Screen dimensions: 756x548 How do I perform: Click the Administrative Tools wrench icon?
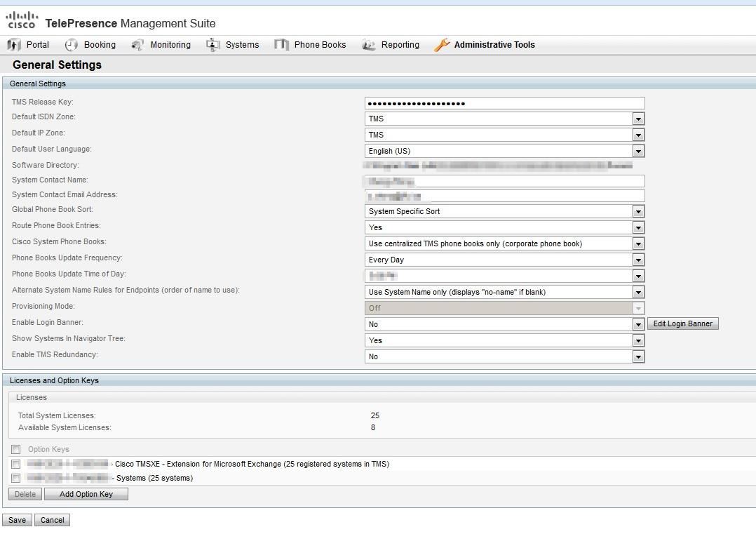(442, 45)
